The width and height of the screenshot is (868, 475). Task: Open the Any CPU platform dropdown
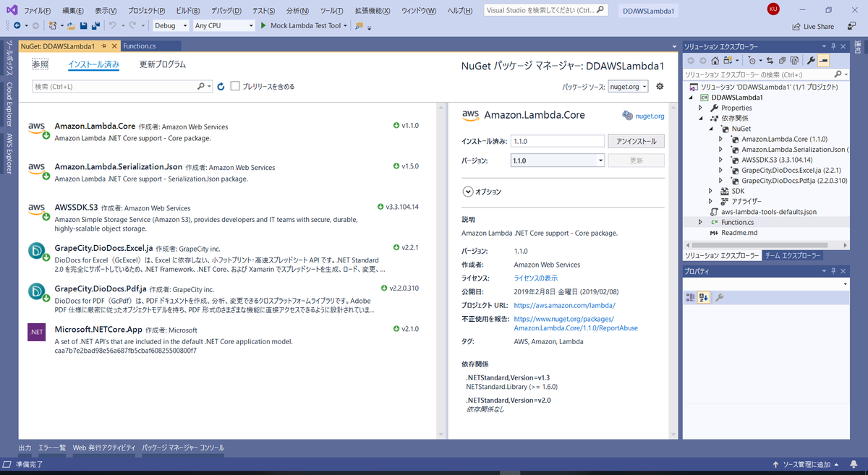point(224,25)
